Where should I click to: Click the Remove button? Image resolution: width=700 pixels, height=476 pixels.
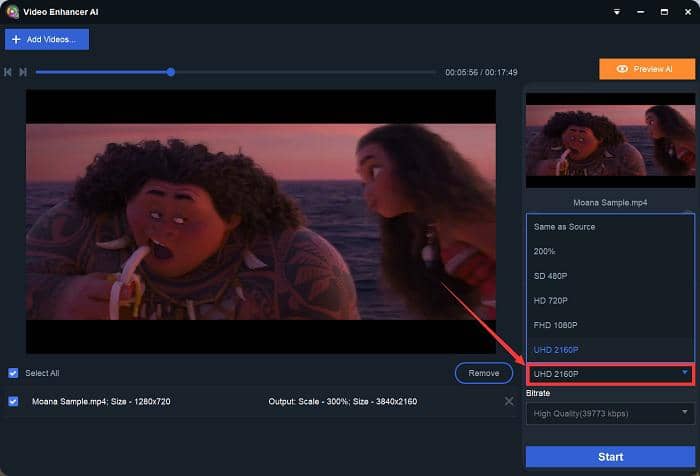point(483,373)
